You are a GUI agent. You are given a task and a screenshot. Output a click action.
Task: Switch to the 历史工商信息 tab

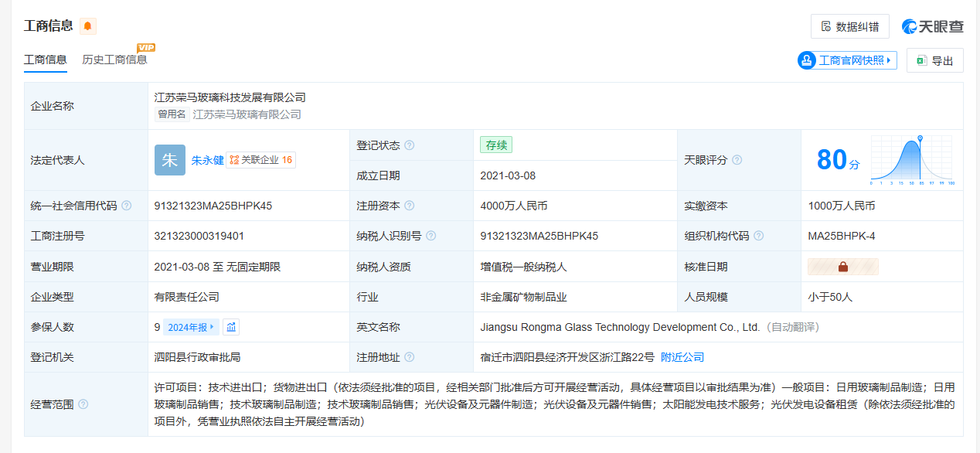point(114,60)
